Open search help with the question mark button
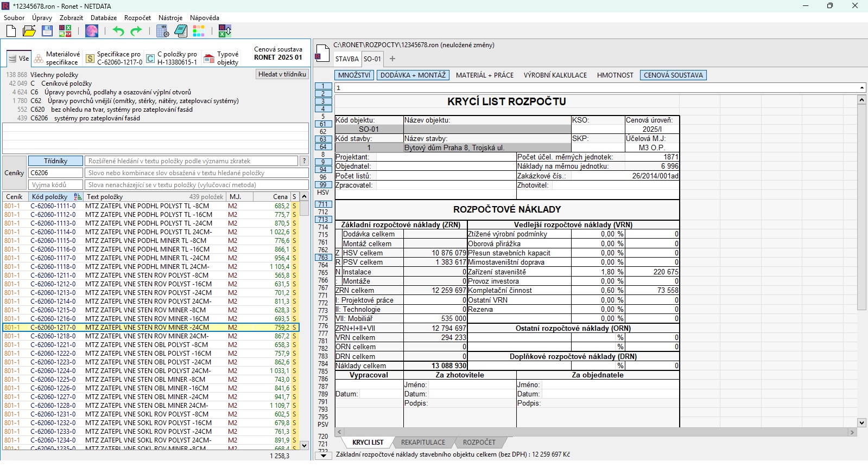Screen dimensions: 868x468 pos(304,161)
